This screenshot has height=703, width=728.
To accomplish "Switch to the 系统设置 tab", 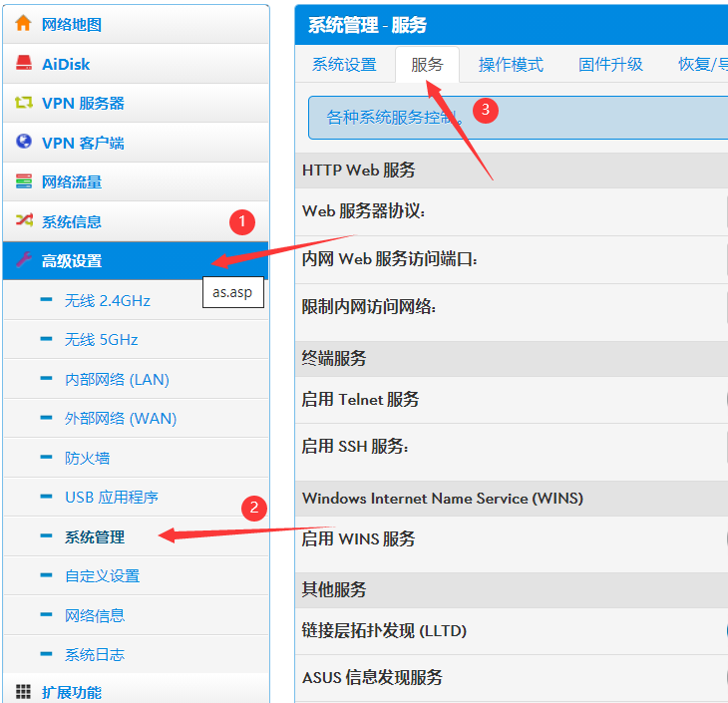I will [x=344, y=64].
